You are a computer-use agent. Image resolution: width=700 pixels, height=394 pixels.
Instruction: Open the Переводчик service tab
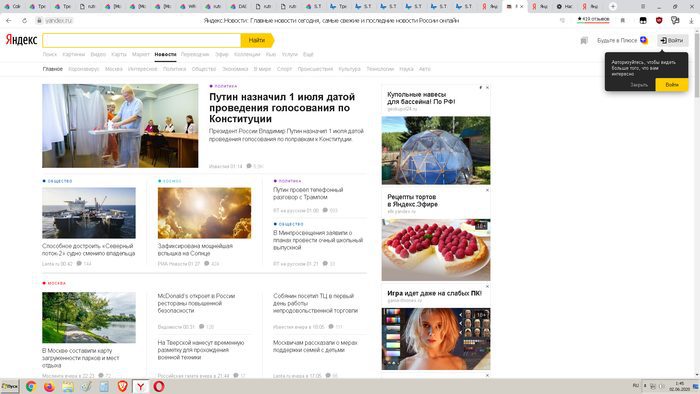(195, 54)
